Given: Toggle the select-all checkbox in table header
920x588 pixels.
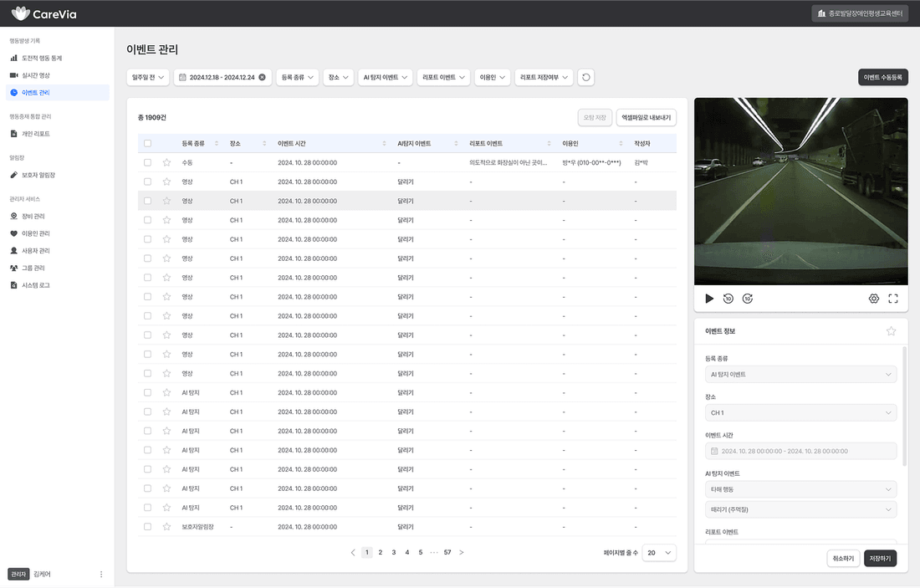Looking at the screenshot, I should coord(147,143).
